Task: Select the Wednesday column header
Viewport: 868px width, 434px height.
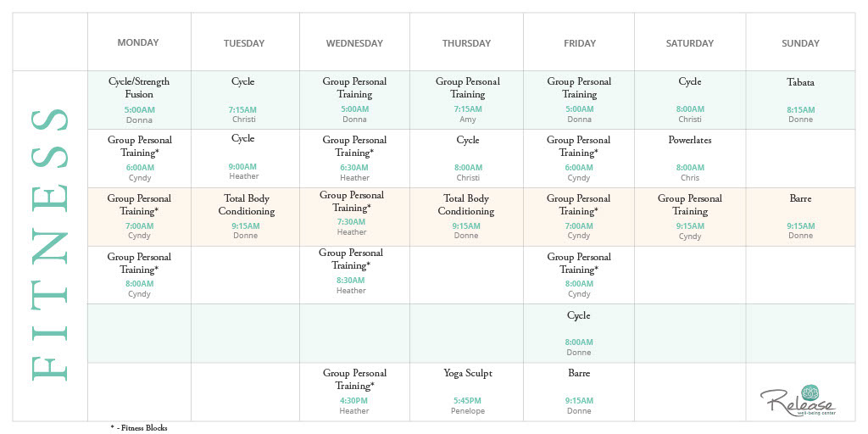Action: pos(354,43)
